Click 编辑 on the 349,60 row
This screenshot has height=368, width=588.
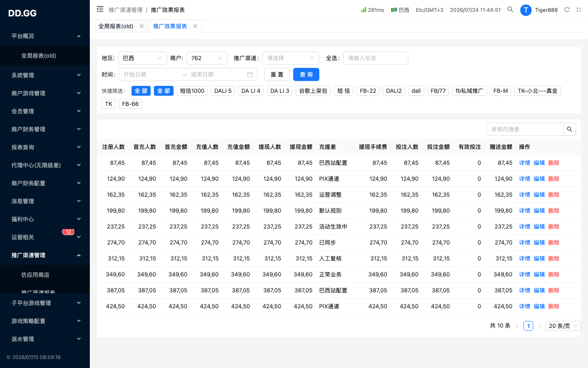coord(539,274)
